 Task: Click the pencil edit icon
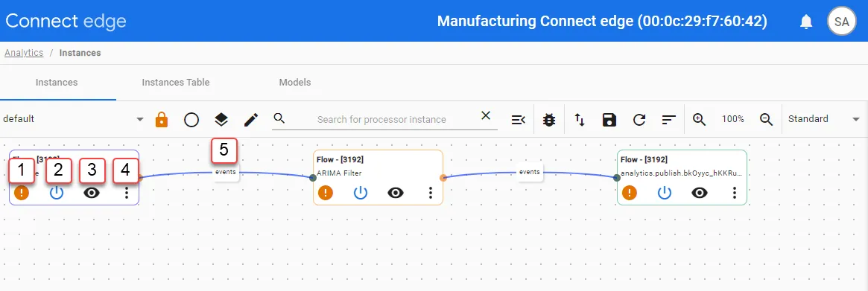click(x=251, y=120)
